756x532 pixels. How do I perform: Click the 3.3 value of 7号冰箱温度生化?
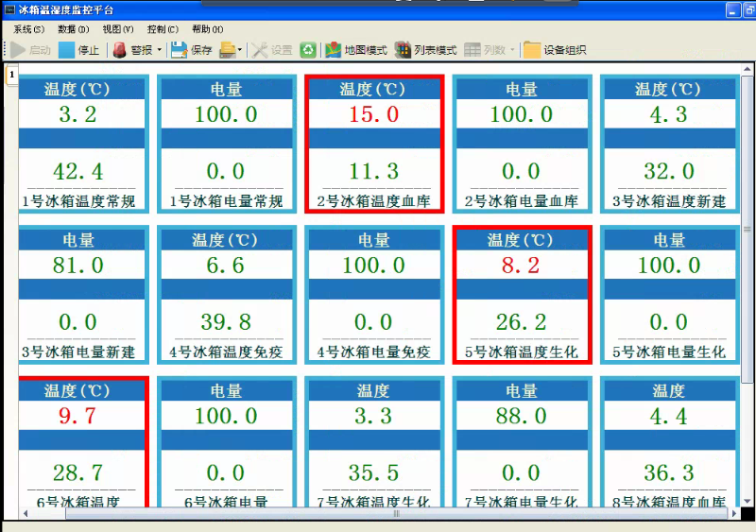[x=373, y=416]
